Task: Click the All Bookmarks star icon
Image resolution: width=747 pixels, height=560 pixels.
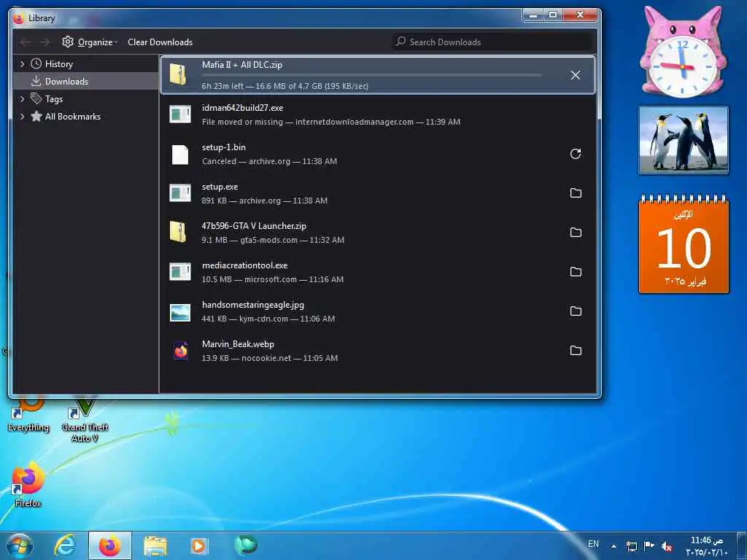Action: [36, 116]
